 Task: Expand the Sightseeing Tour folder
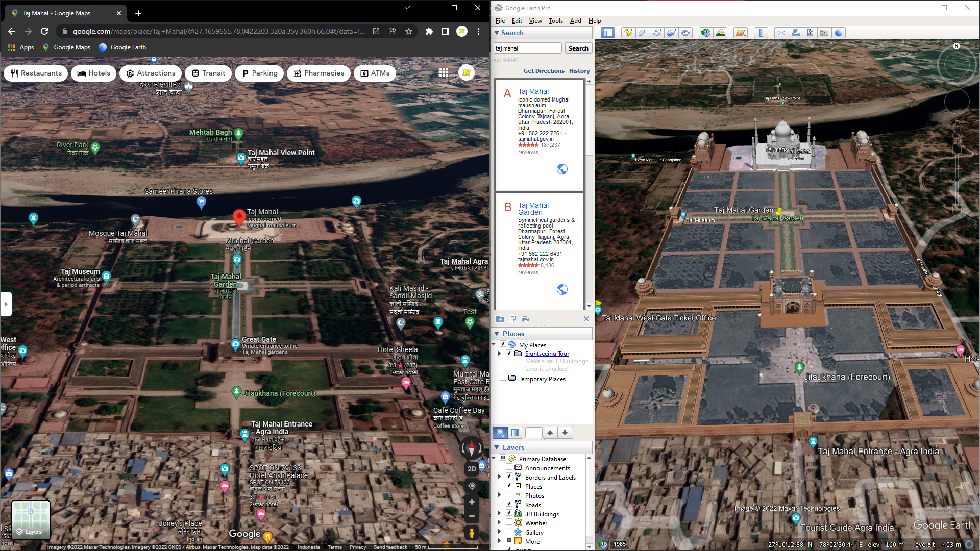[x=500, y=353]
